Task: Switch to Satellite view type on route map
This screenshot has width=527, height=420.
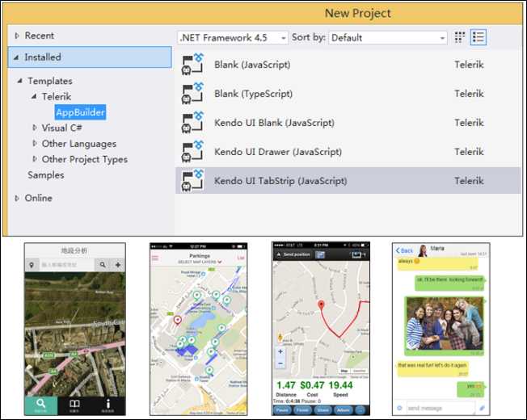Action: point(359,371)
